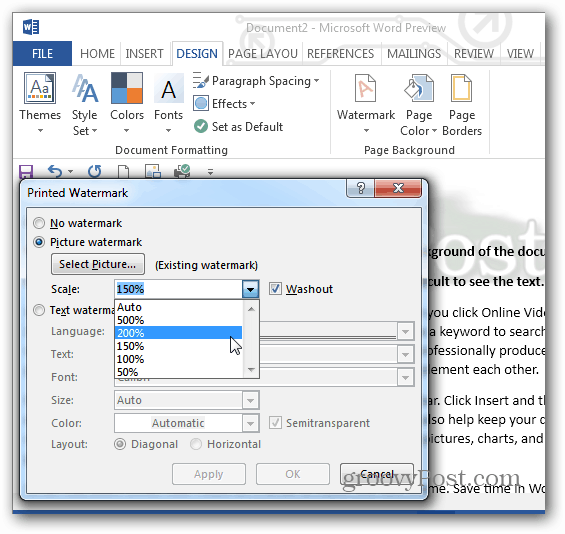Select the Text watermark option
Image resolution: width=565 pixels, height=534 pixels.
(39, 310)
